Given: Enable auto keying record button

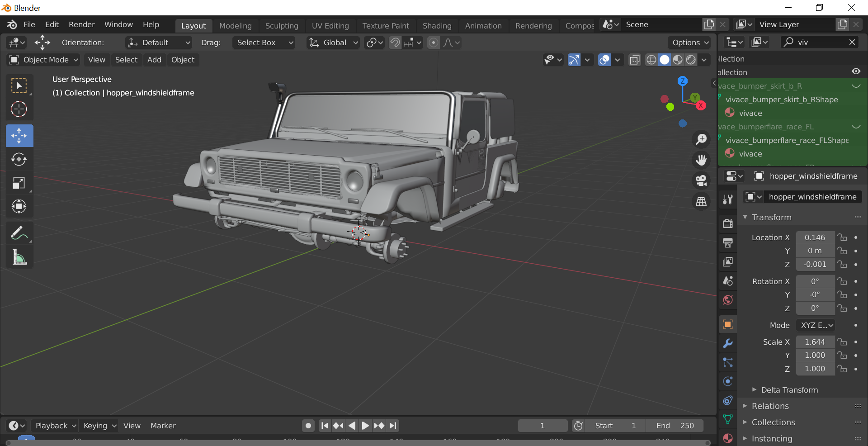Looking at the screenshot, I should point(308,426).
